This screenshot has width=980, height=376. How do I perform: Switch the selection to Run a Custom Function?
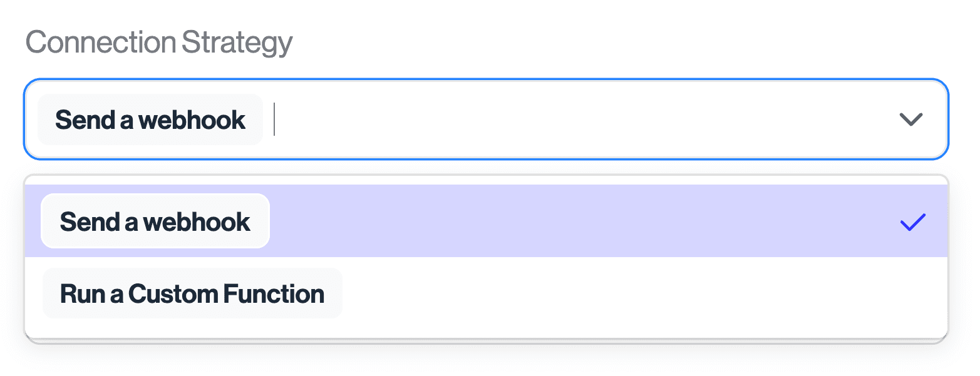pyautogui.click(x=192, y=293)
